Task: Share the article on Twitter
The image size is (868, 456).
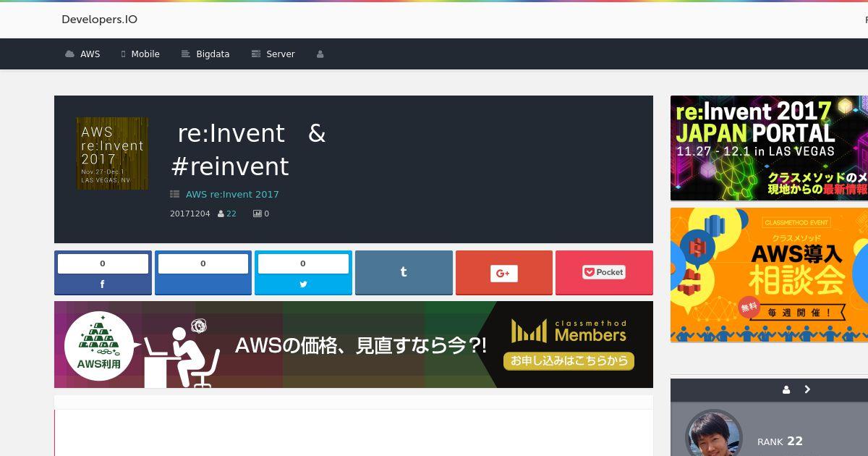Action: tap(303, 273)
